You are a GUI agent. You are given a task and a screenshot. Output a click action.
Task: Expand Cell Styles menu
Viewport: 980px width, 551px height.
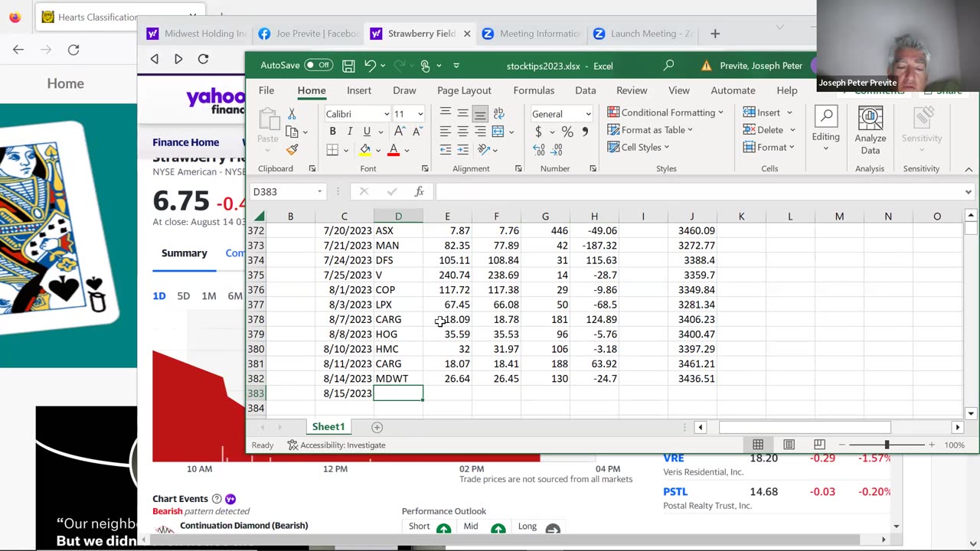click(x=638, y=148)
